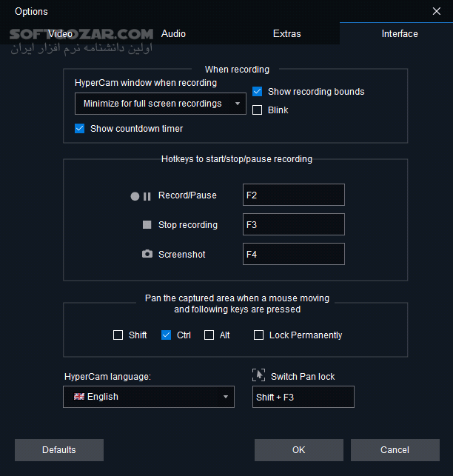Close the Options dialog with X
This screenshot has width=453, height=476.
(x=436, y=10)
